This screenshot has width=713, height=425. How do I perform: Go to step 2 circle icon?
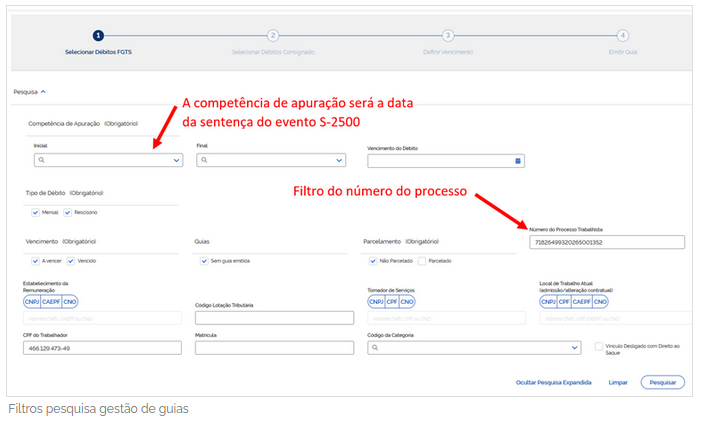(273, 35)
